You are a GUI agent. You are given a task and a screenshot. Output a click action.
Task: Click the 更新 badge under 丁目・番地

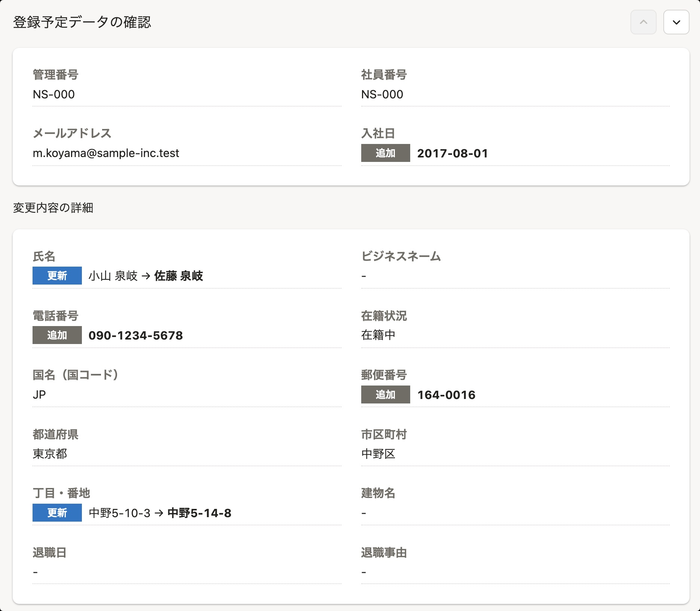[57, 513]
